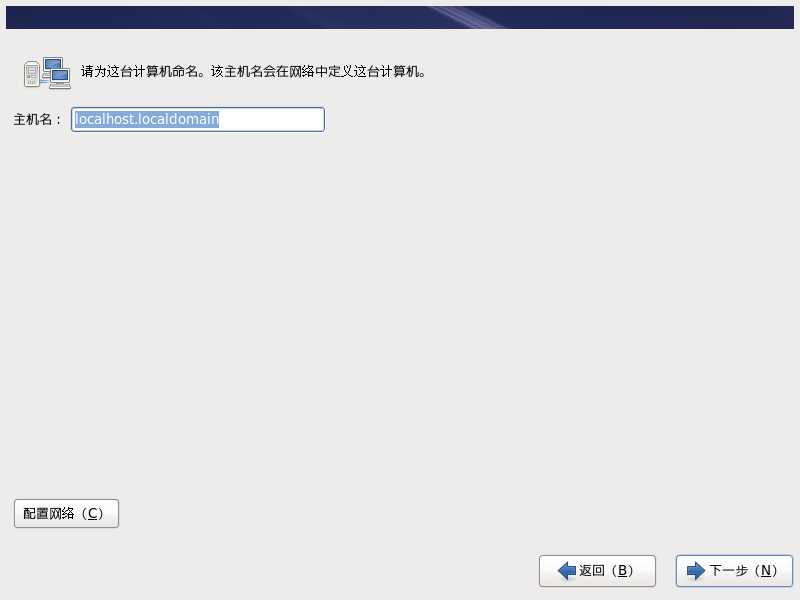800x600 pixels.
Task: Open network configuration with 配置网络 (C)
Action: point(66,513)
